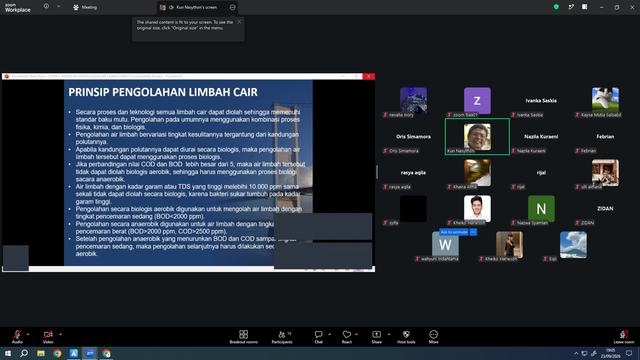The height and width of the screenshot is (360, 640).
Task: Expand reaction options arrow next to React
Action: (356, 334)
